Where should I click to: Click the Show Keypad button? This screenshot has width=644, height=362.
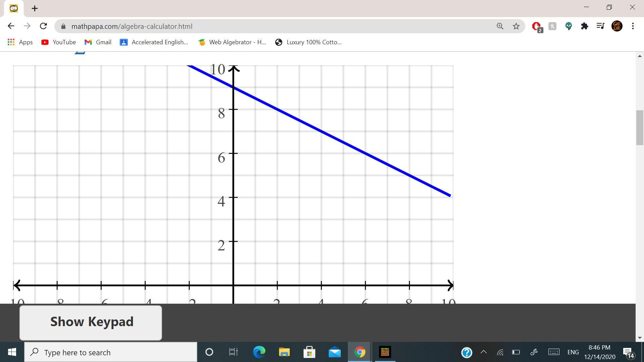(x=91, y=322)
